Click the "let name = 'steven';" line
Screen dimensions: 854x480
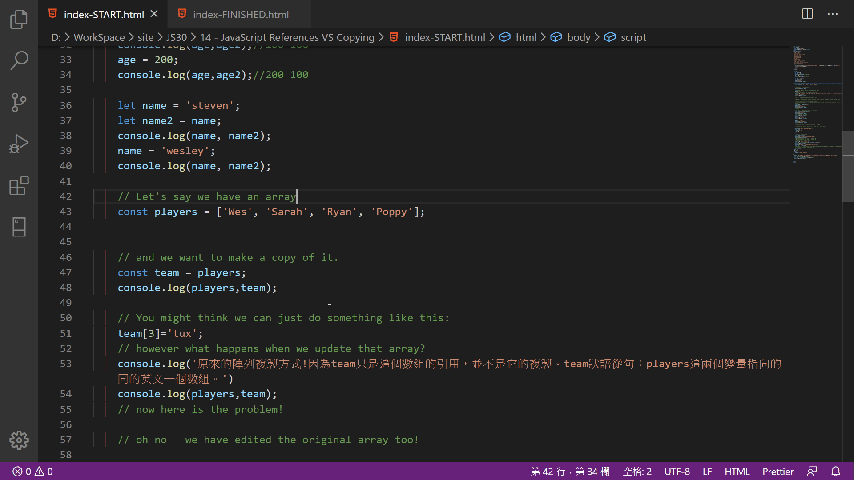tap(178, 105)
